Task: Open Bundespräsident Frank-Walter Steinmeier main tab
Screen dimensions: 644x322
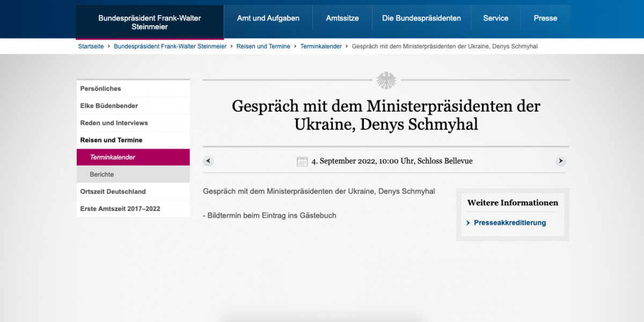Action: [150, 22]
